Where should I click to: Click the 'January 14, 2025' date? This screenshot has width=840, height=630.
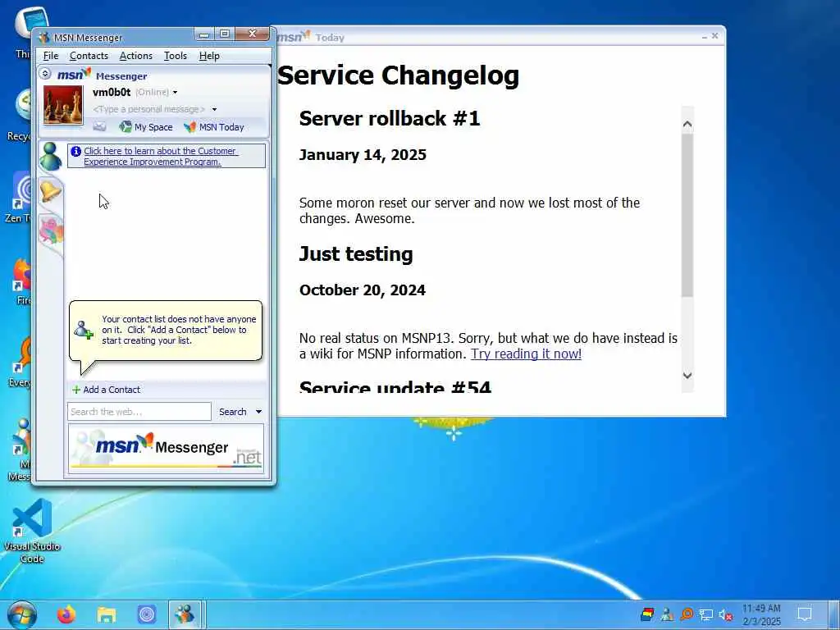363,155
